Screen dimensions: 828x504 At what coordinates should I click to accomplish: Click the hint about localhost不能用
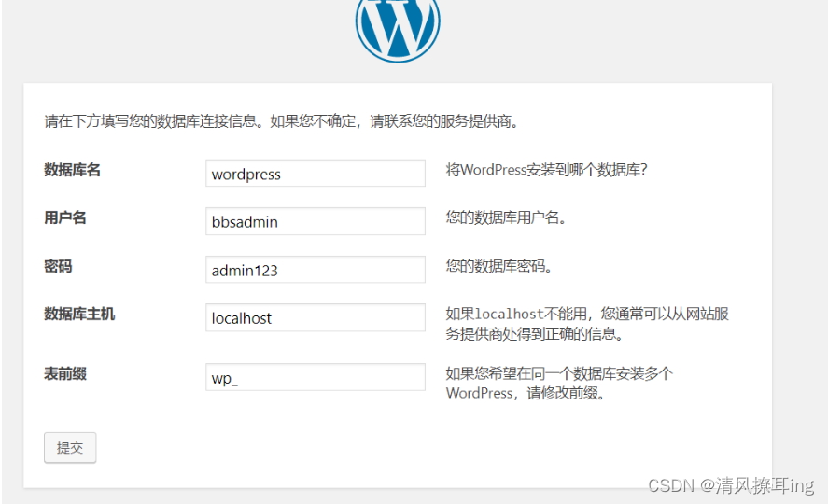(x=587, y=324)
